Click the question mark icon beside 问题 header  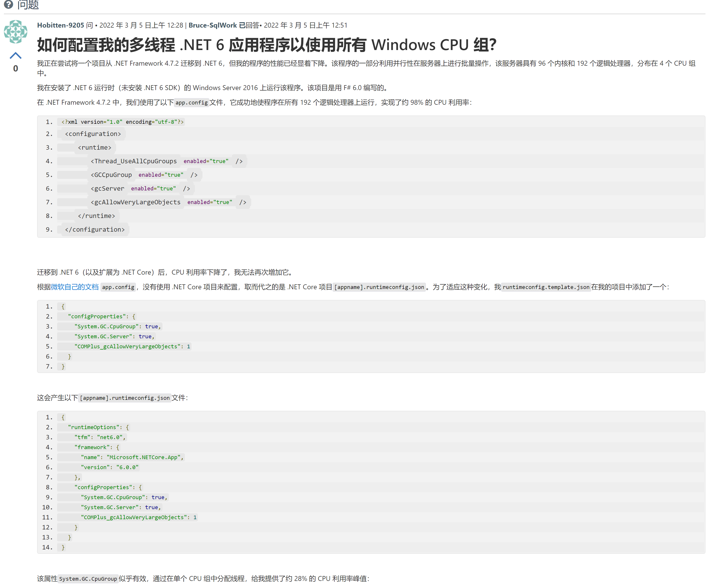[9, 5]
